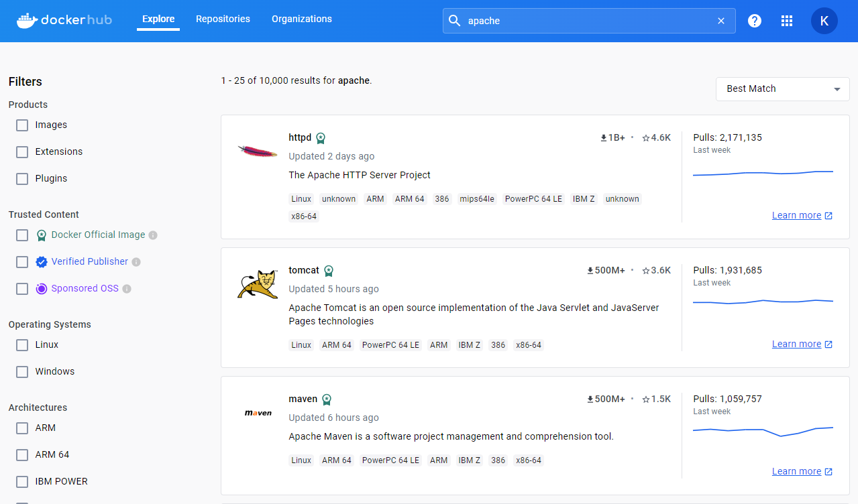This screenshot has width=858, height=504.
Task: Click 'Pulls: 1,059,757' on maven card
Action: click(727, 399)
